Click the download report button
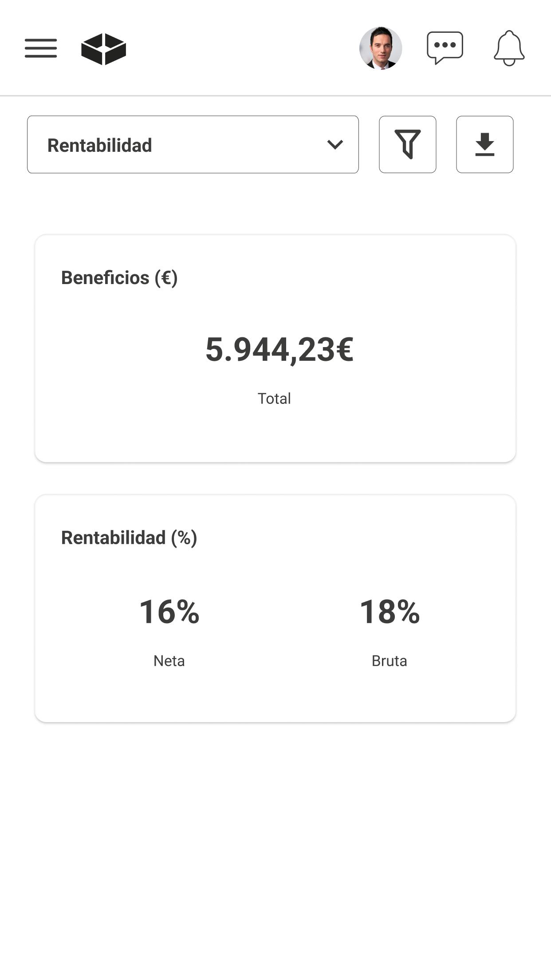This screenshot has width=551, height=980. 485,144
